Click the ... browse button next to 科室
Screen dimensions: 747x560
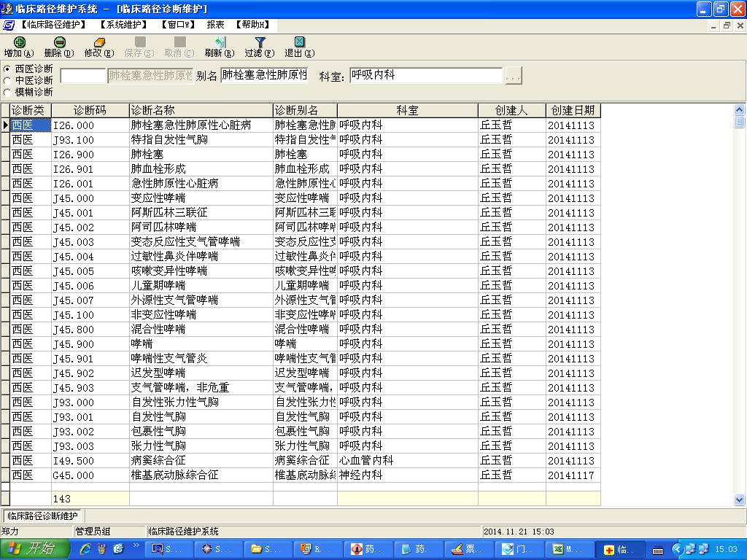[x=513, y=75]
